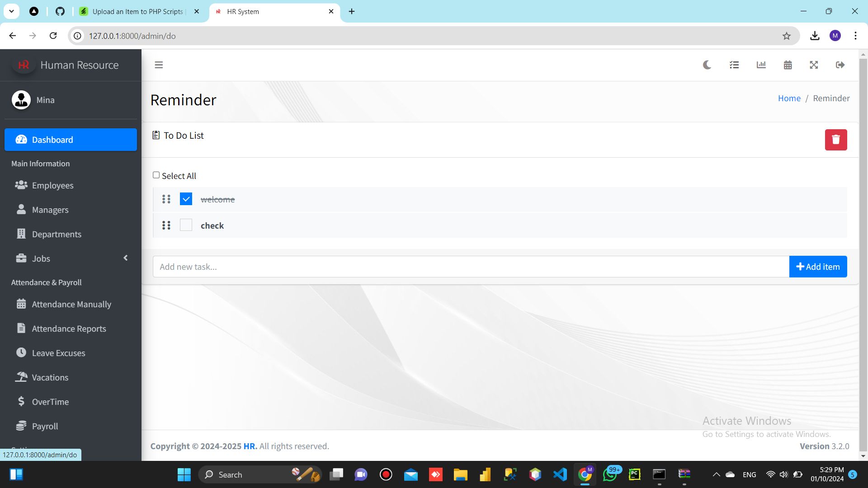Open Attendance Reports in sidebar
The image size is (868, 488).
click(x=71, y=328)
